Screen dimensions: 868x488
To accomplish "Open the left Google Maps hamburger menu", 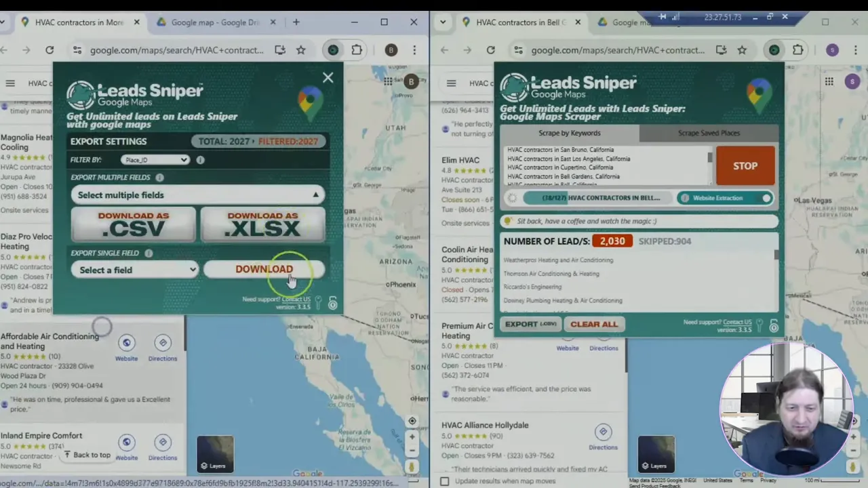I will pos(10,83).
